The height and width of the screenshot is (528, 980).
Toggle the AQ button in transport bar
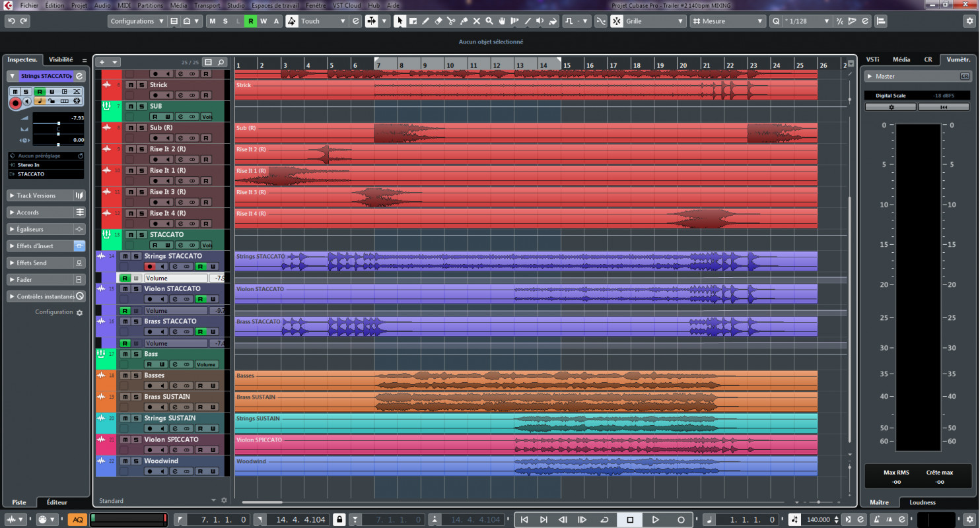(x=77, y=520)
